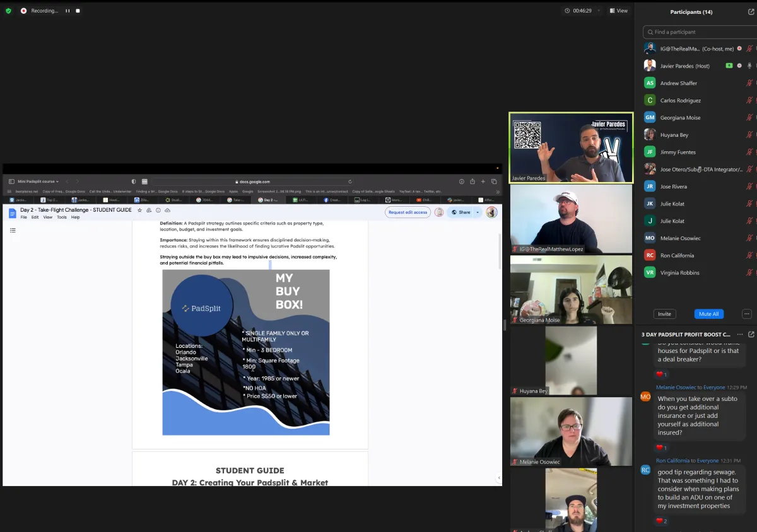Toggle Andrew Shaffer's muted microphone icon
Viewport: 757px width, 532px height.
[x=749, y=83]
